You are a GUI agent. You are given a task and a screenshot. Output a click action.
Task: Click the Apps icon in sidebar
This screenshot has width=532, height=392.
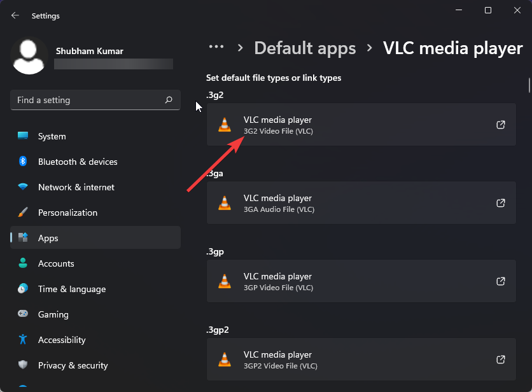(x=23, y=237)
